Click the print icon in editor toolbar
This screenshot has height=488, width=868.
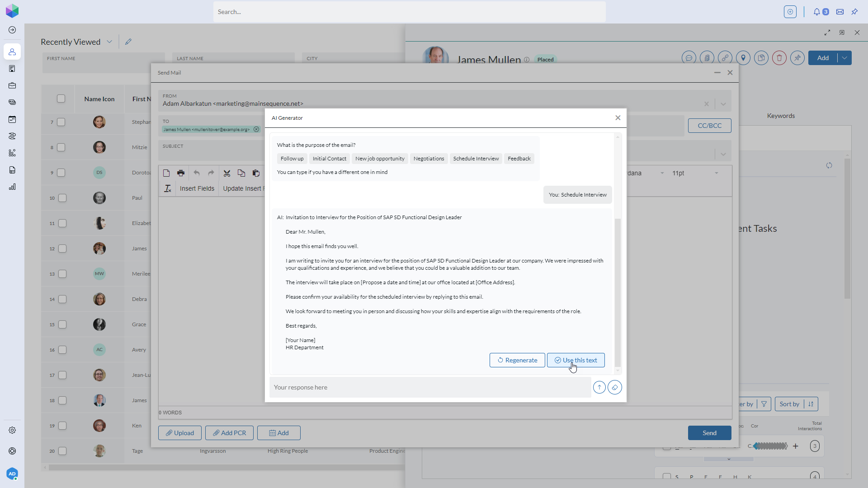click(181, 173)
